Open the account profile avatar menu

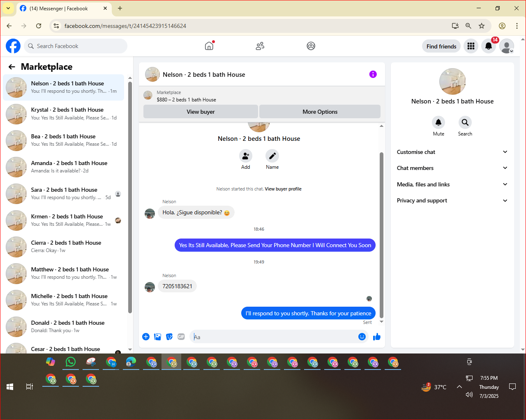tap(507, 46)
